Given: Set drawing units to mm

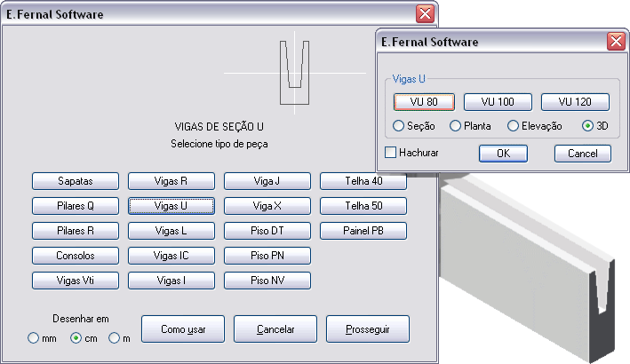Looking at the screenshot, I should point(34,338).
